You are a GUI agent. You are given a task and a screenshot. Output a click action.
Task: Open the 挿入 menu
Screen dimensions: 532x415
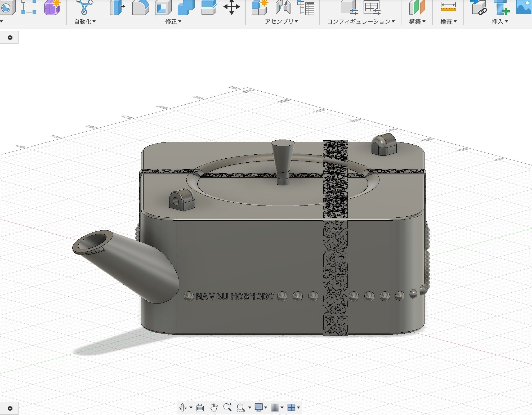500,22
